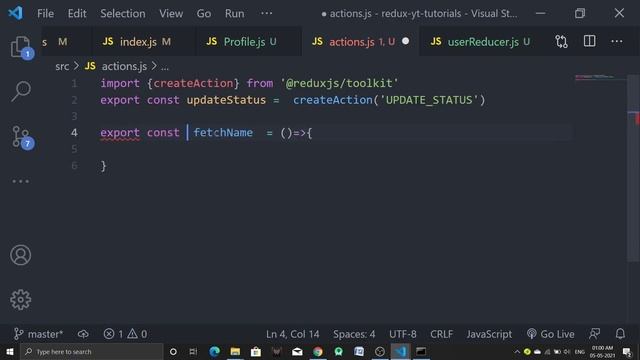Open the View menu
Image resolution: width=640 pixels, height=360 pixels.
click(171, 13)
